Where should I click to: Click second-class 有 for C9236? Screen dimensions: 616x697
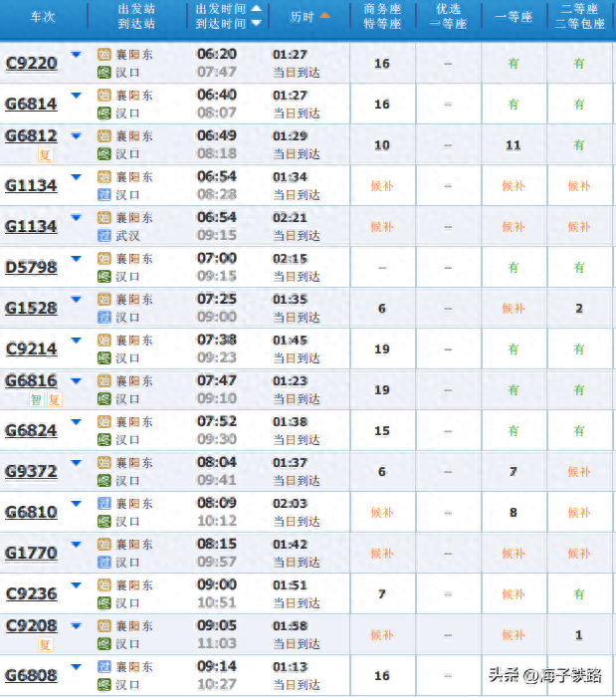(x=579, y=594)
